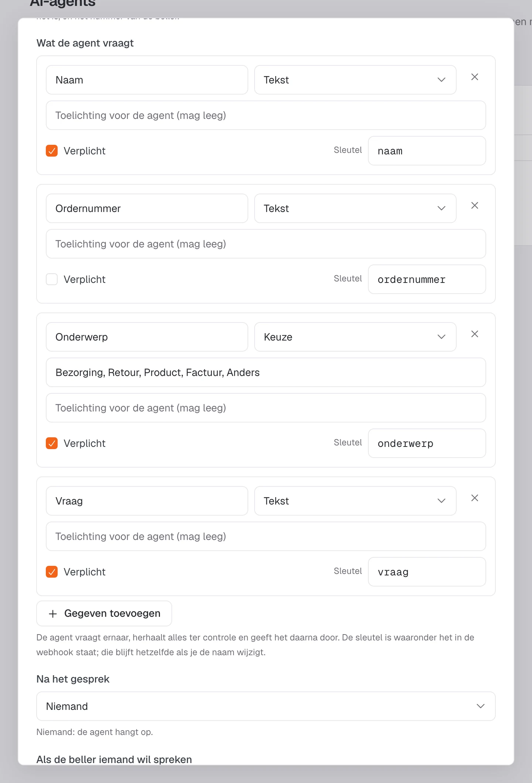
Task: Click the 'Wat de agent vraagt' heading
Action: click(x=85, y=43)
